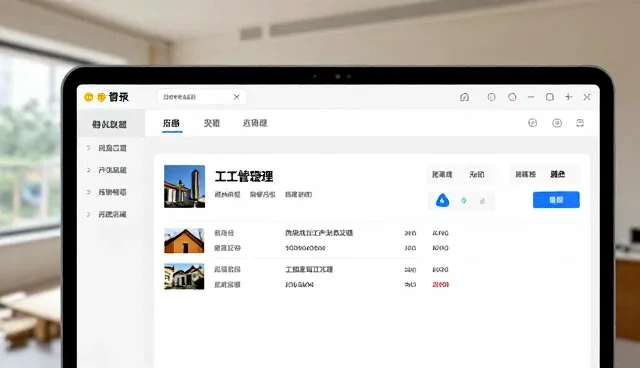Select the fourth sidebar menu item label

[112, 214]
